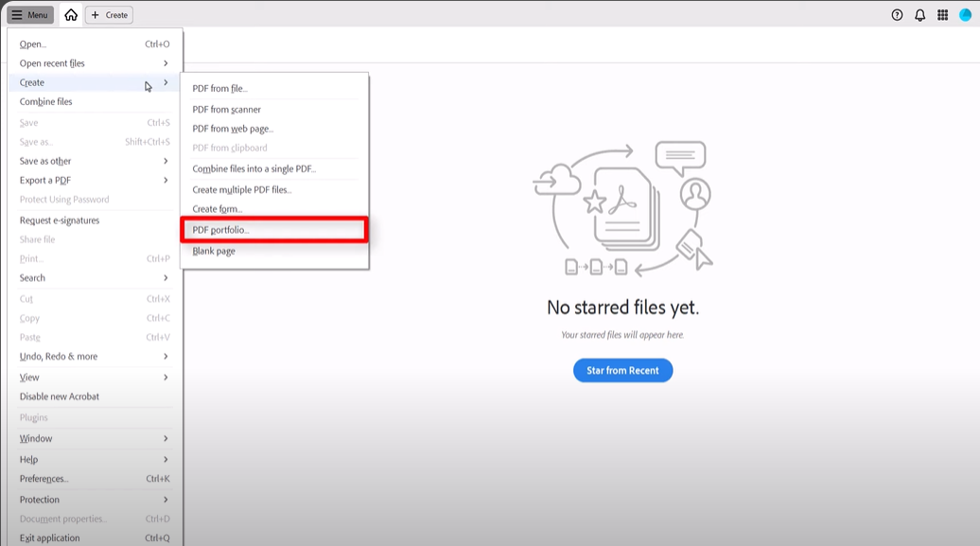Select Blank page in the Create submenu
This screenshot has height=546, width=980.
[x=213, y=251]
